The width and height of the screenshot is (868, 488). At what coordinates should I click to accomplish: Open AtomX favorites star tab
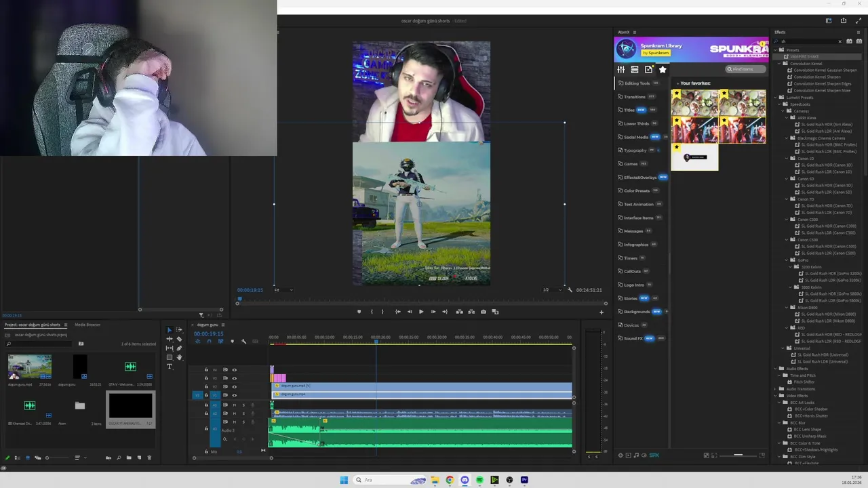663,69
